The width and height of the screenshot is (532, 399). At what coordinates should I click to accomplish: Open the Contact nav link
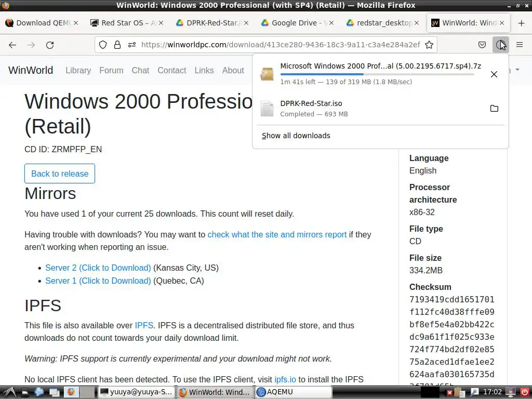pyautogui.click(x=171, y=70)
